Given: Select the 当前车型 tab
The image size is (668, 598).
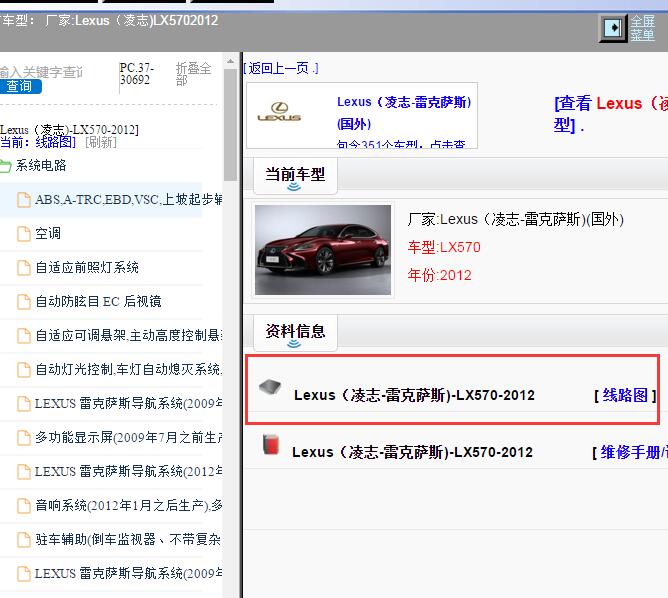Looking at the screenshot, I should coord(295,175).
